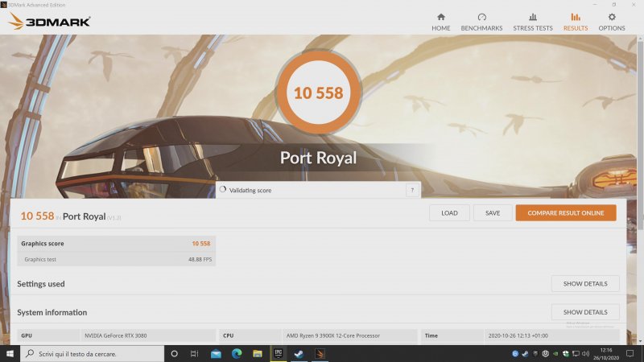Open the taskbar clock and date
The image size is (644, 362).
(x=606, y=354)
